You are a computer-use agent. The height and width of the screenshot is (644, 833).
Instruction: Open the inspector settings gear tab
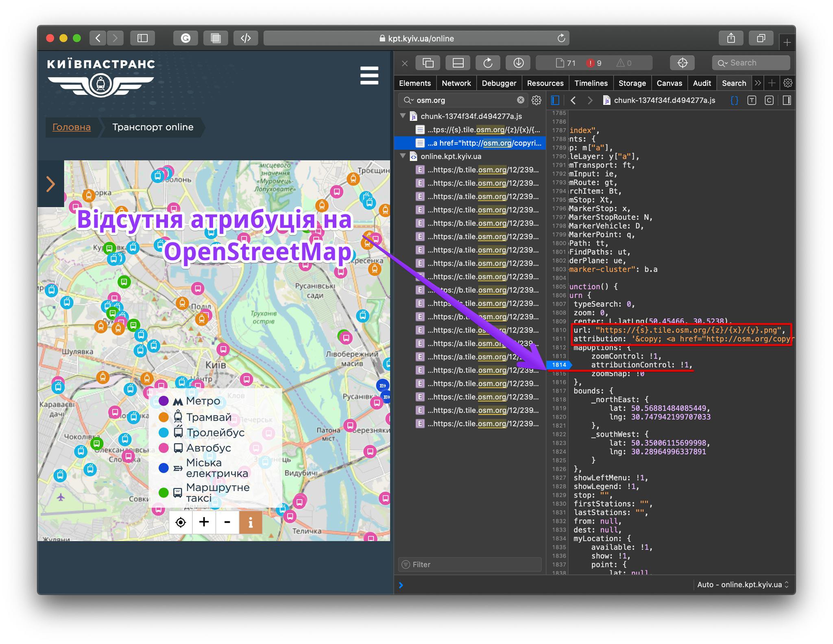788,83
